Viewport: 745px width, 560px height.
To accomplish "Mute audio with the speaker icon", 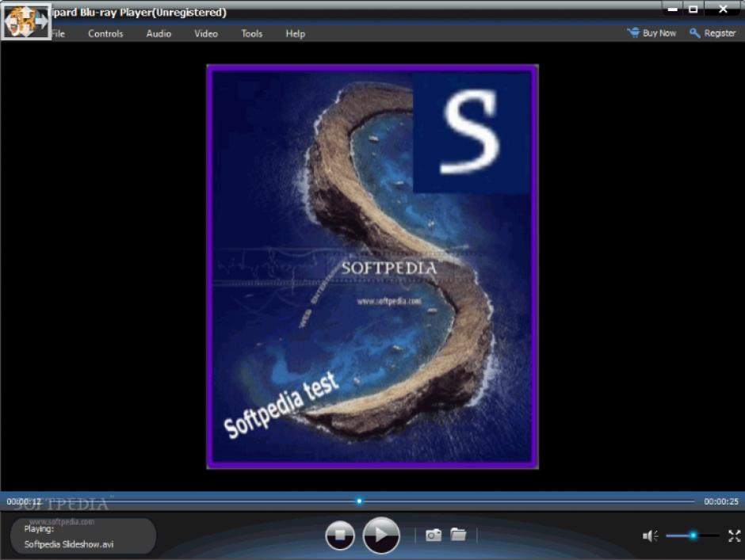I will tap(650, 535).
